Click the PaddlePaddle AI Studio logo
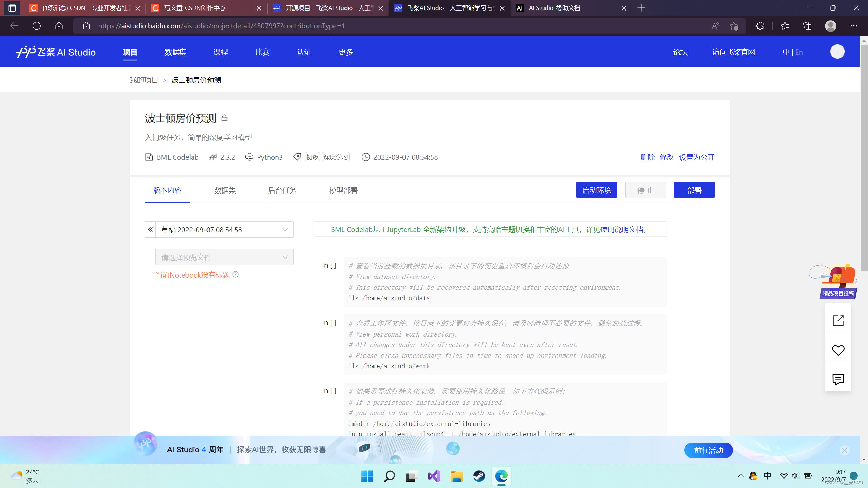The height and width of the screenshot is (488, 868). click(56, 52)
